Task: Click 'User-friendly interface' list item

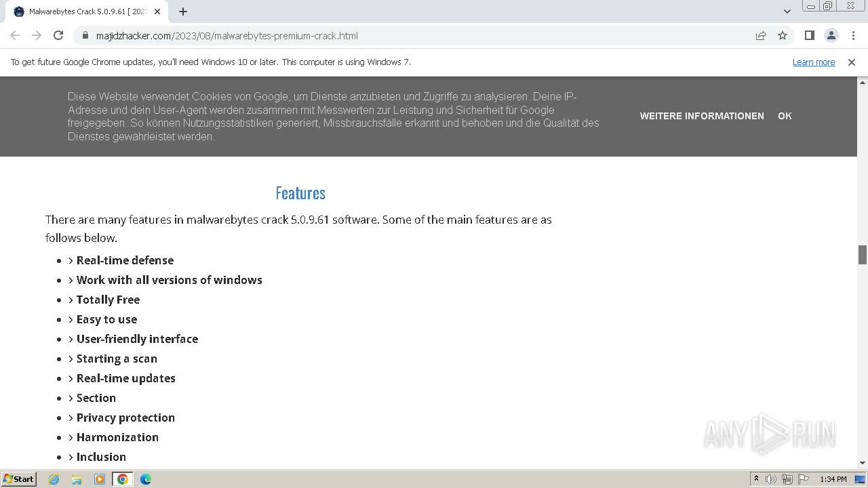Action: tap(137, 339)
